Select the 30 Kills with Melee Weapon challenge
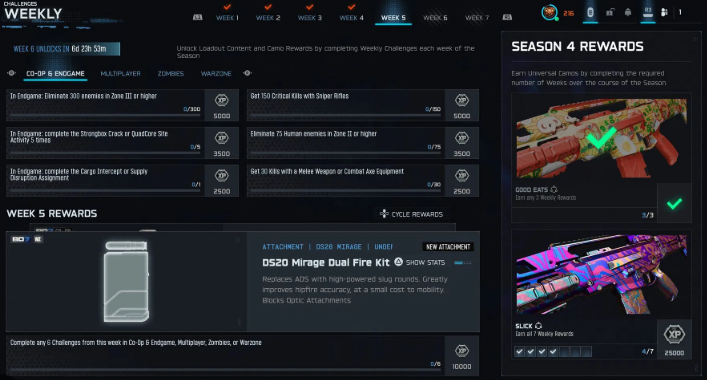Viewport: 707px width, 380px height. 363,181
